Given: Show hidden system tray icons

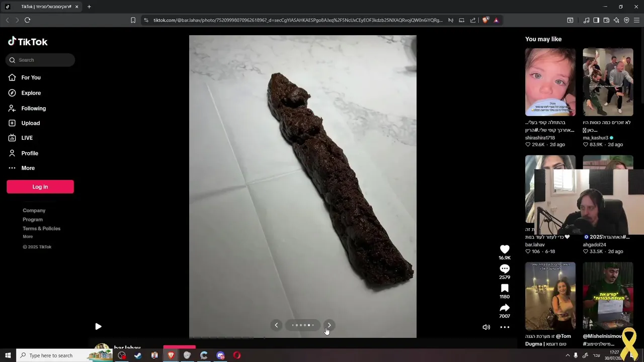Looking at the screenshot, I should point(568,355).
